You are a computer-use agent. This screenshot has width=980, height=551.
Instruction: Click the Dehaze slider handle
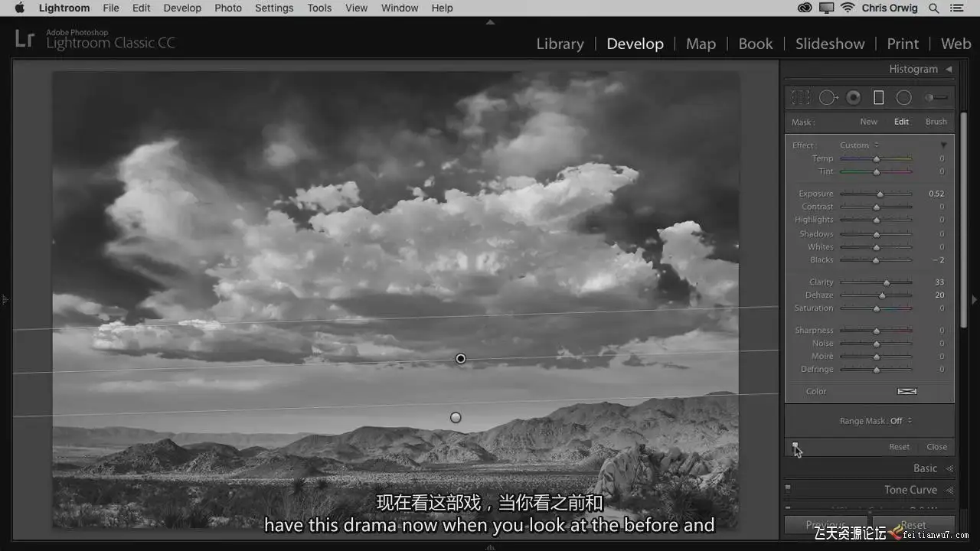883,295
